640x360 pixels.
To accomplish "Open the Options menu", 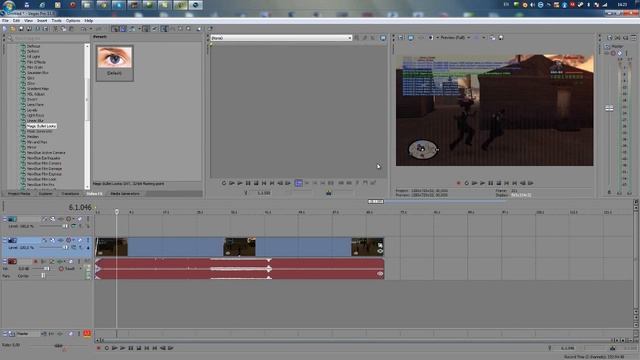I will pos(73,20).
